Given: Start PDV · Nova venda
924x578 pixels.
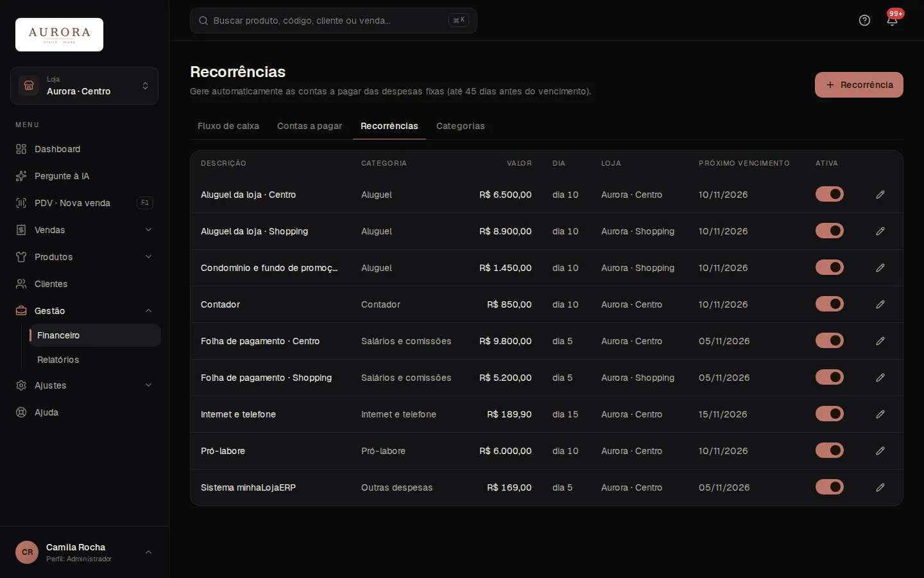Looking at the screenshot, I should (84, 203).
